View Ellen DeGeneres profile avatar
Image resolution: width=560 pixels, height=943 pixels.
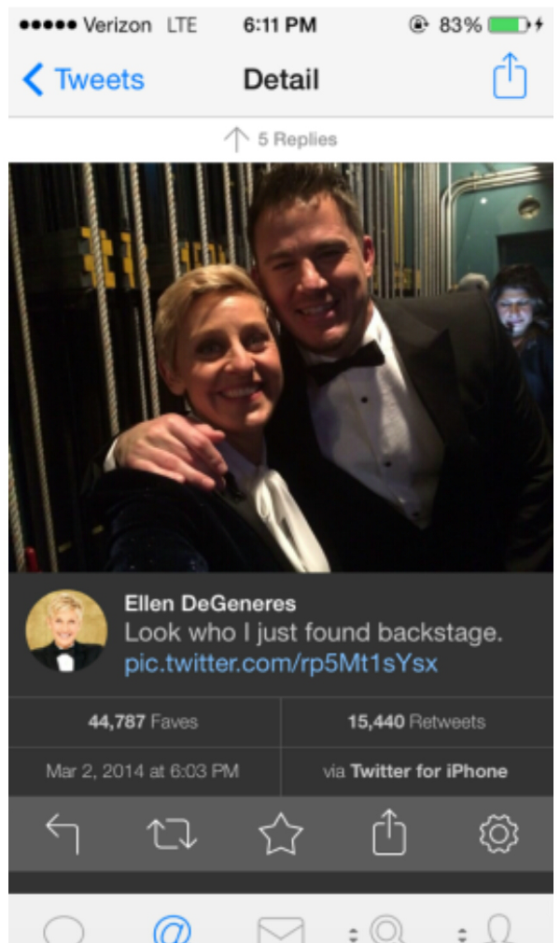click(66, 631)
